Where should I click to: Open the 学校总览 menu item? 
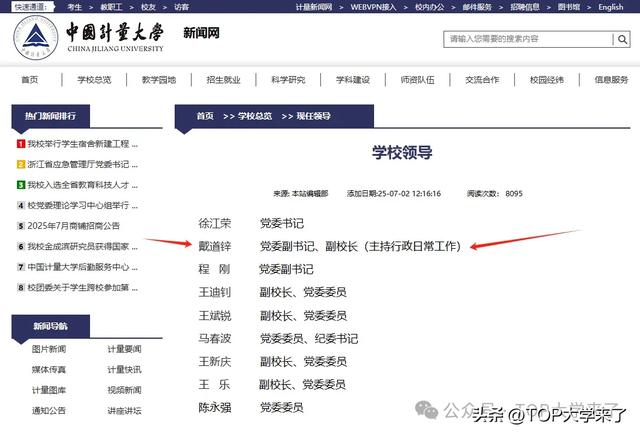pyautogui.click(x=94, y=80)
